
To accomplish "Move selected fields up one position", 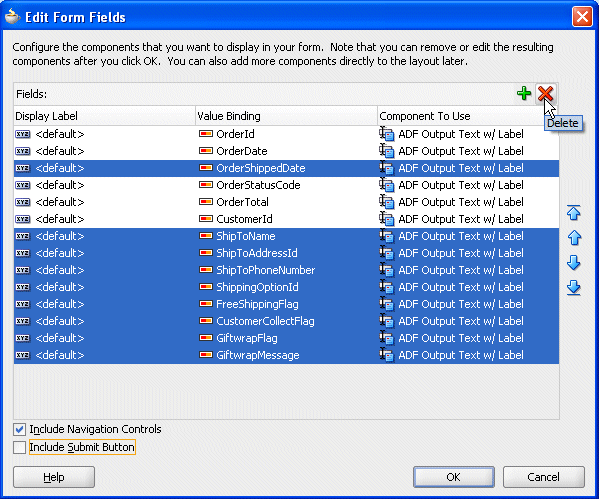I will coord(573,238).
